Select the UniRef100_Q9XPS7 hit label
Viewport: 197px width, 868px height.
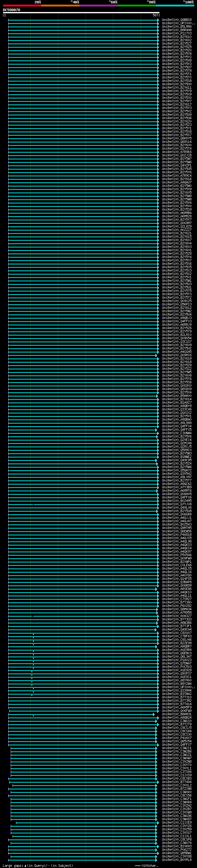tap(177, 674)
